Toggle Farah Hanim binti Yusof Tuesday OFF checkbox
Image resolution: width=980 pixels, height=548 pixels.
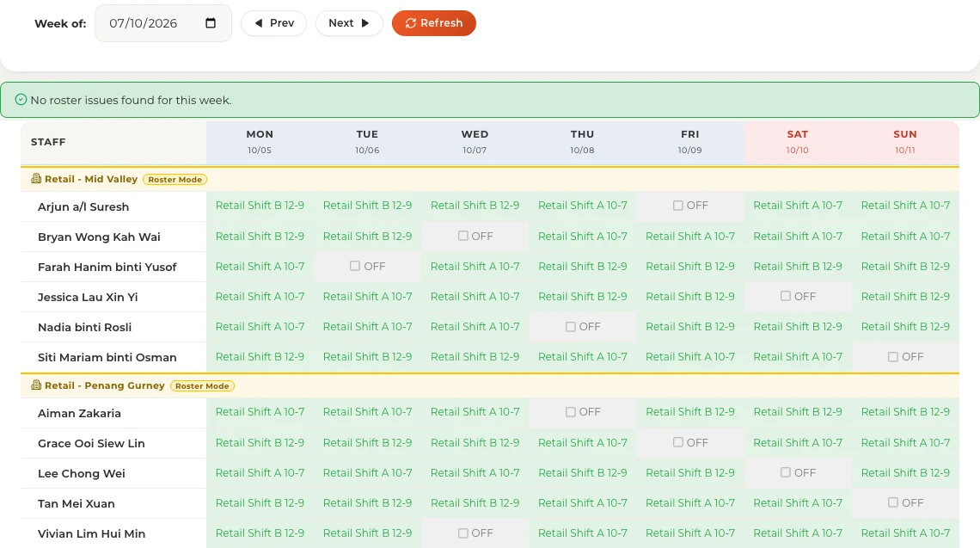tap(355, 266)
